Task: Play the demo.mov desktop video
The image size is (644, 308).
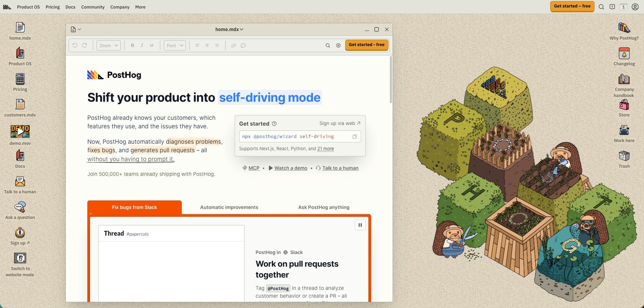Action: point(20,131)
